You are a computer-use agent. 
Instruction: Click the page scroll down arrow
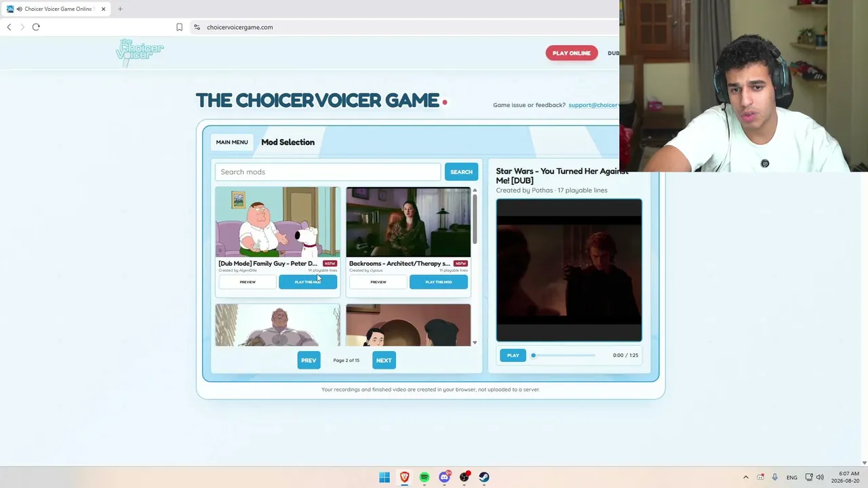864,463
